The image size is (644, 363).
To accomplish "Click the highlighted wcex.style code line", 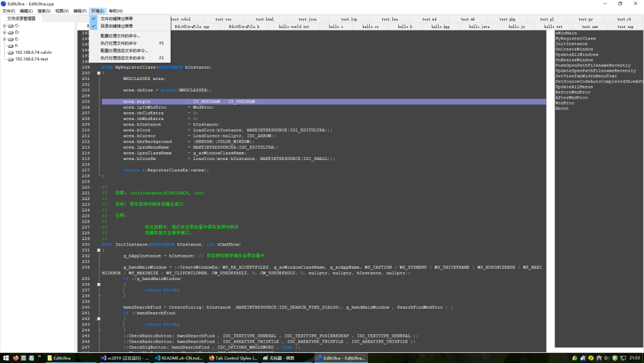I will pyautogui.click(x=324, y=101).
